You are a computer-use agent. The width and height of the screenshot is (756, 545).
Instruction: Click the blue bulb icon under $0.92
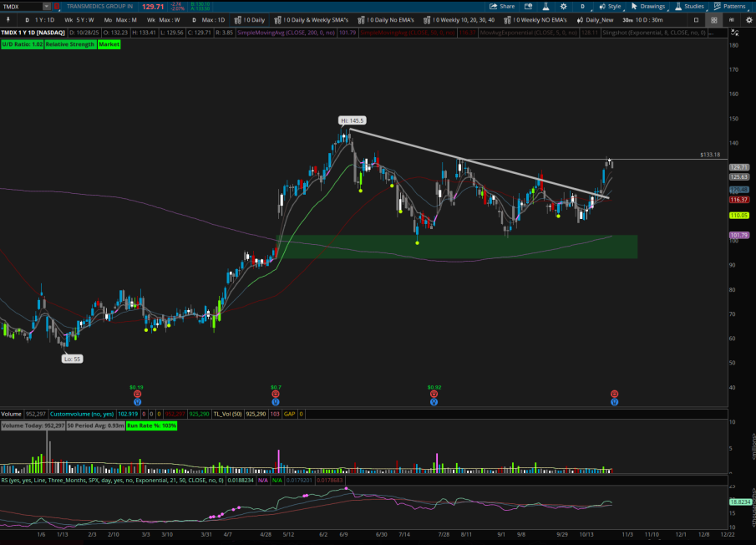tap(434, 402)
